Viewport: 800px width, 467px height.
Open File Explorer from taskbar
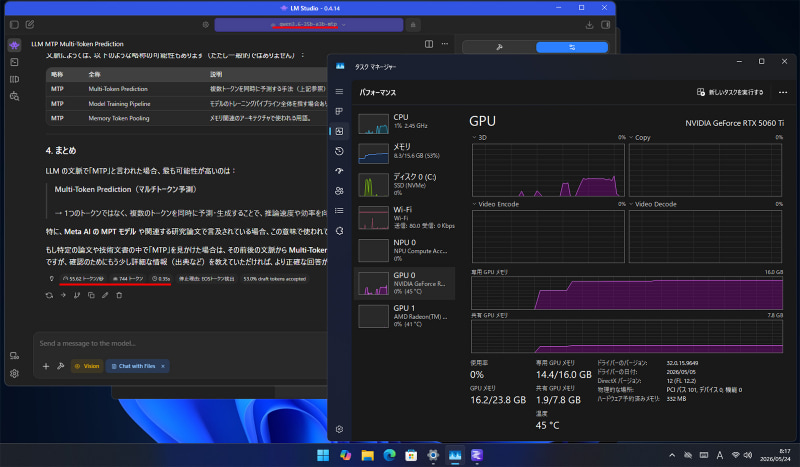point(367,455)
